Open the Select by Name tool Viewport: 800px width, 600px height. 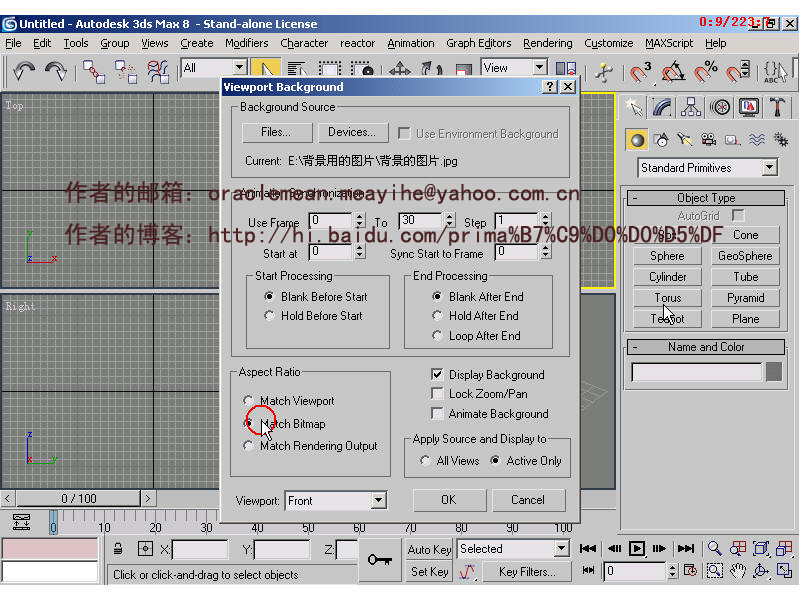pyautogui.click(x=297, y=70)
